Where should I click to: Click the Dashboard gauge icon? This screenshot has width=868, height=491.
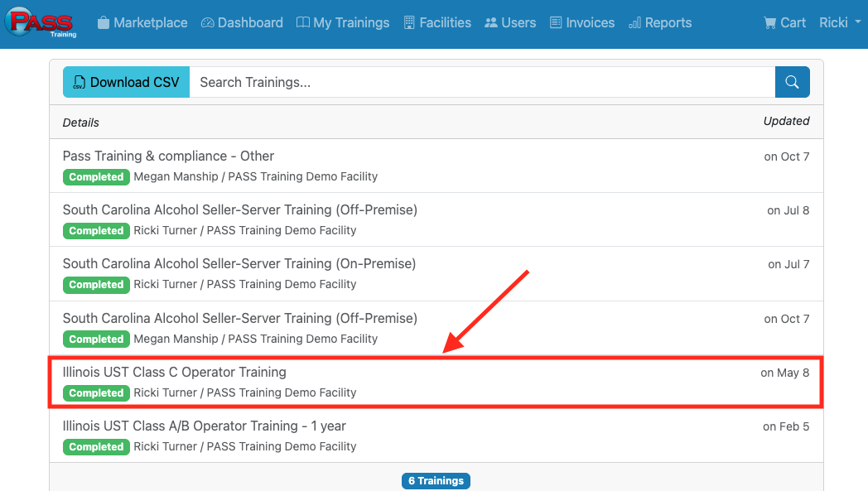pyautogui.click(x=208, y=22)
